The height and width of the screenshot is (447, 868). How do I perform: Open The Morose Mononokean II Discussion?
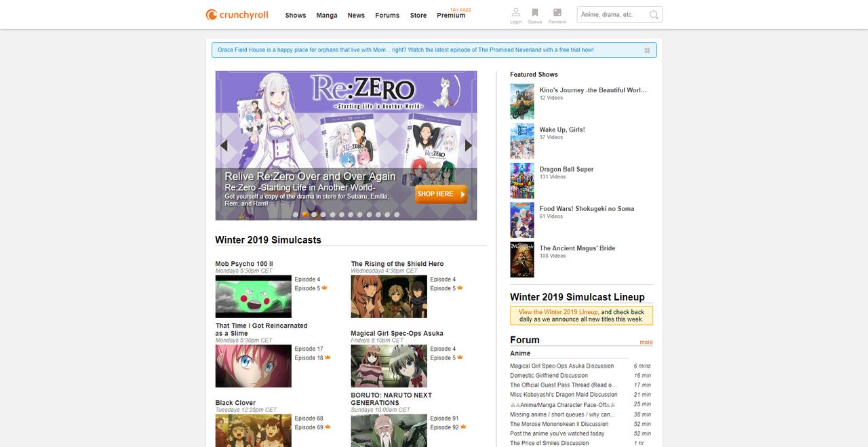click(x=559, y=425)
